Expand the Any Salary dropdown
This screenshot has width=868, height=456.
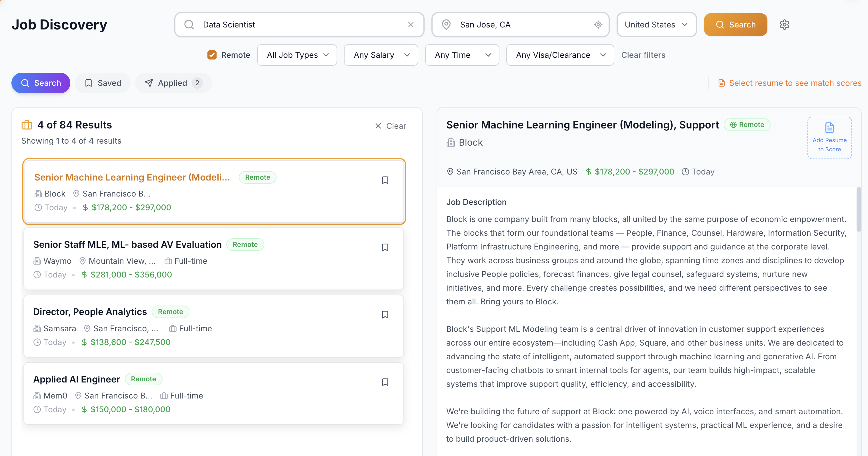(381, 55)
